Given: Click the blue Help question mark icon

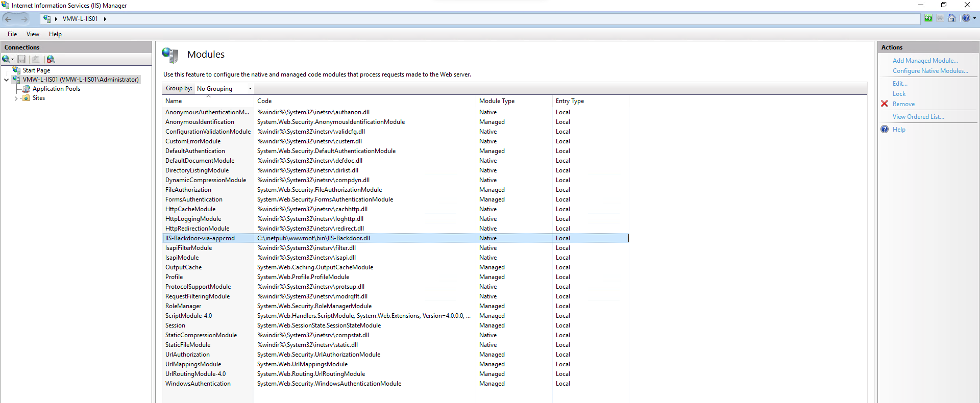Looking at the screenshot, I should pos(966,18).
